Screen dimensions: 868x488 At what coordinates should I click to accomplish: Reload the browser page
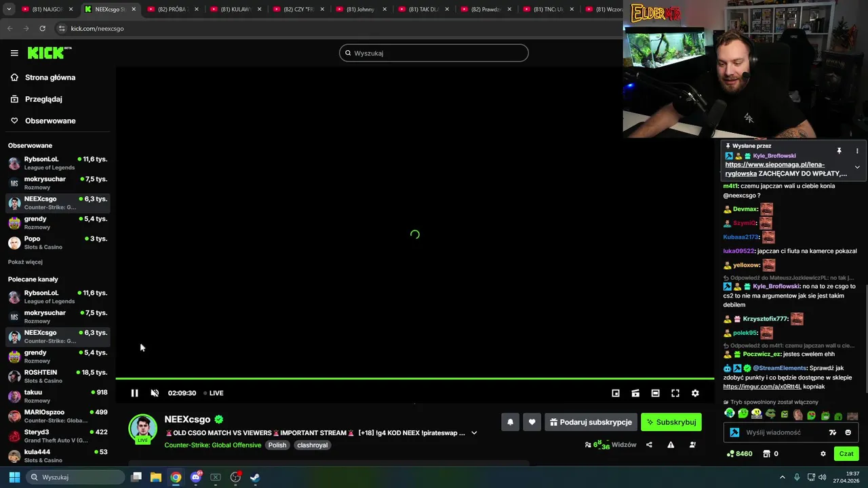click(42, 28)
